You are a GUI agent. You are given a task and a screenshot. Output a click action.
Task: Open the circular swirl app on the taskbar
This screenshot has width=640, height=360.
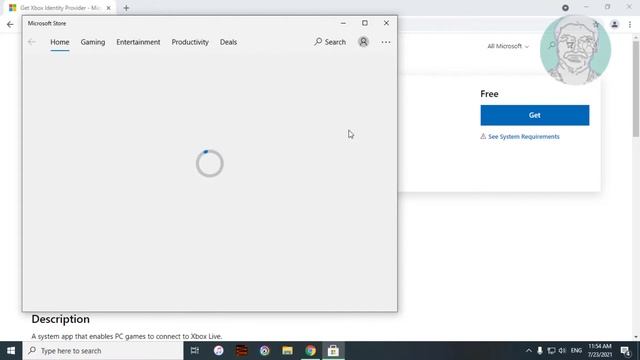click(x=264, y=351)
